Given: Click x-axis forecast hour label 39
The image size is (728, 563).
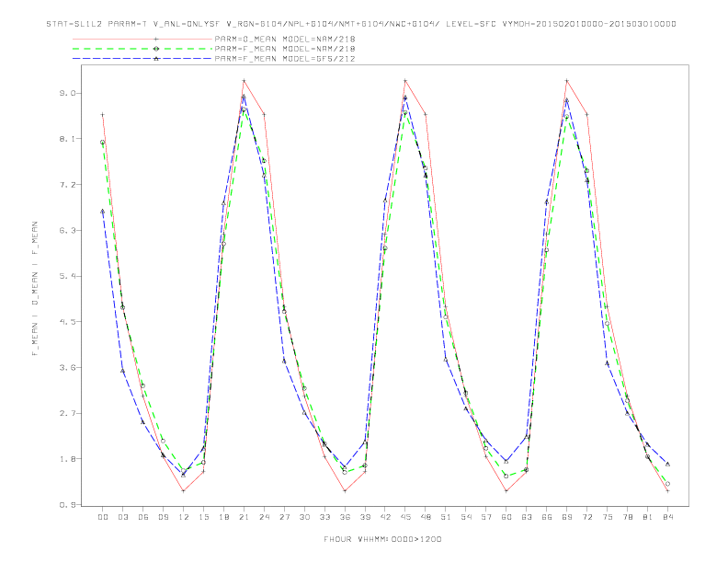Looking at the screenshot, I should point(365,517).
